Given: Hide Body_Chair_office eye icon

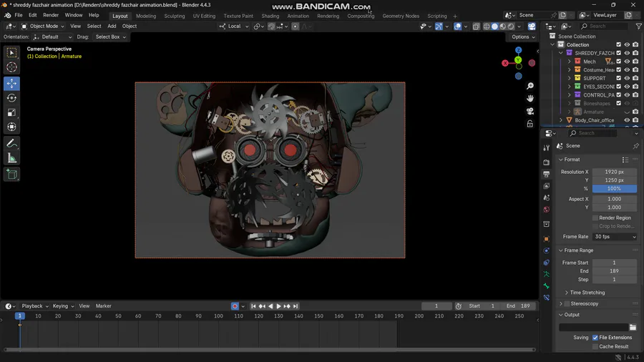Looking at the screenshot, I should 627,120.
